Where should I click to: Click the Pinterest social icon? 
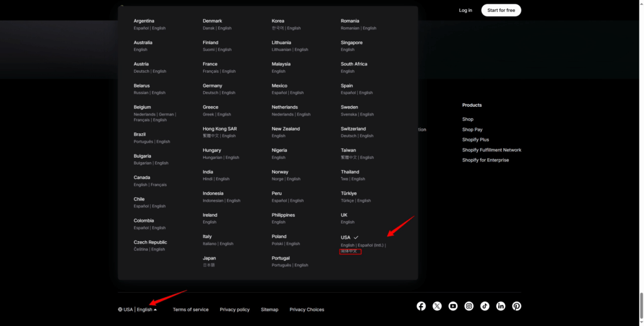[516, 306]
